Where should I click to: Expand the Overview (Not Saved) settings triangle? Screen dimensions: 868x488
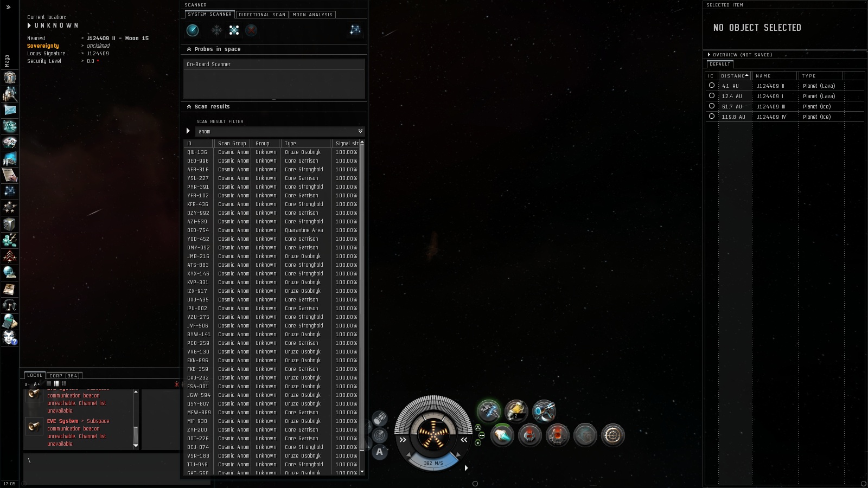(709, 55)
